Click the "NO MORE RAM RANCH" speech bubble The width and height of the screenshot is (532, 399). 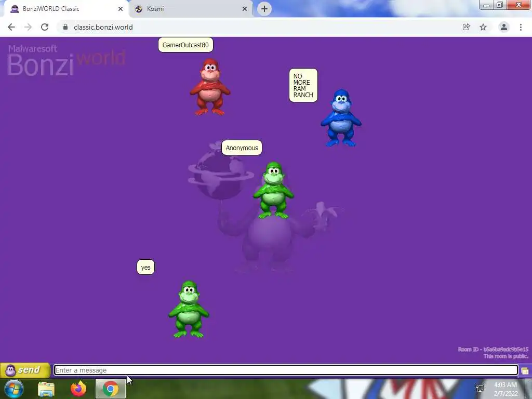pos(303,85)
